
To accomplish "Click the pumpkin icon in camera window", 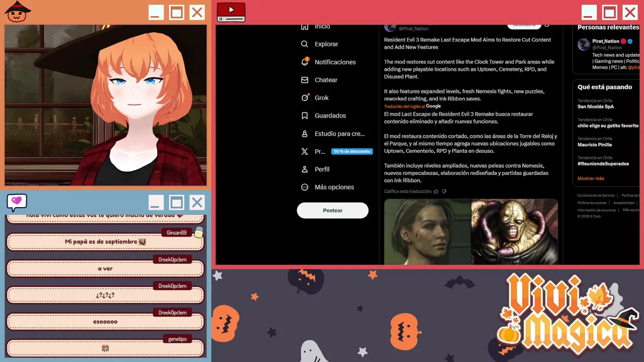I will [x=18, y=12].
